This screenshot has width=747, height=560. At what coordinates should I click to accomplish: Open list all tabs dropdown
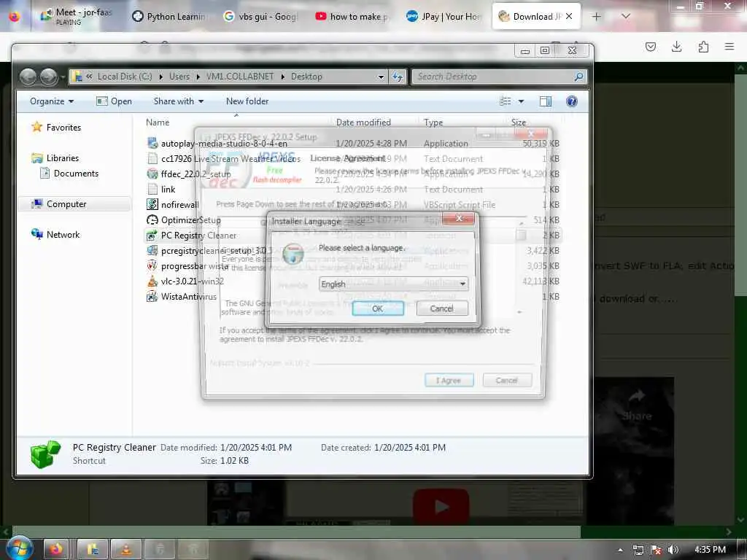(626, 16)
